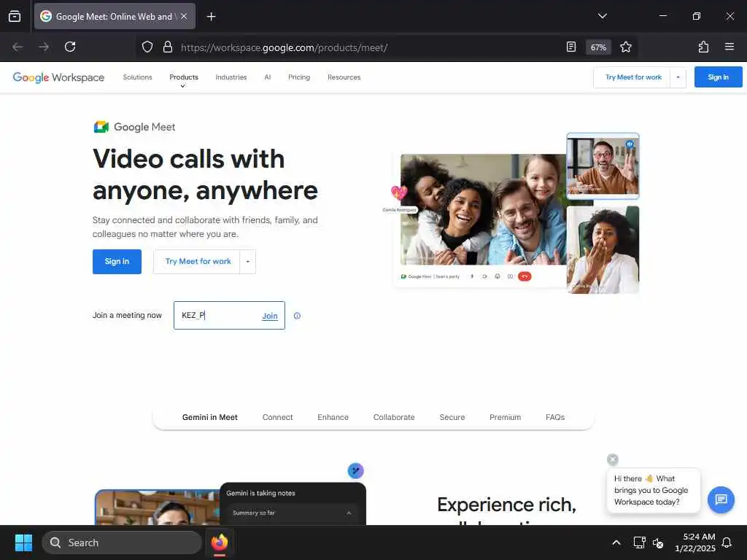Open a new browser tab
The image size is (747, 560).
coord(211,17)
